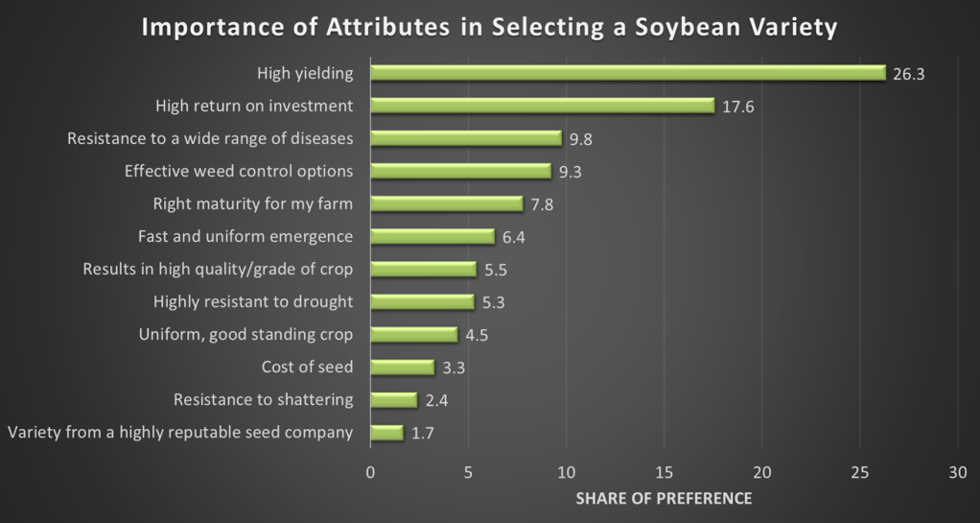The image size is (980, 523).
Task: Select the 17.6 data label
Action: [738, 107]
